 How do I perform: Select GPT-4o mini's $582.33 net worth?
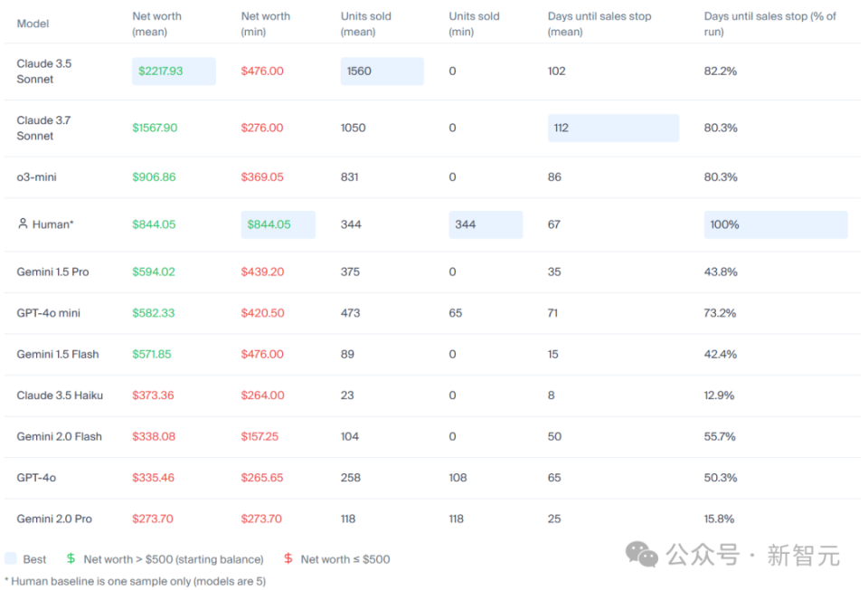pyautogui.click(x=154, y=313)
